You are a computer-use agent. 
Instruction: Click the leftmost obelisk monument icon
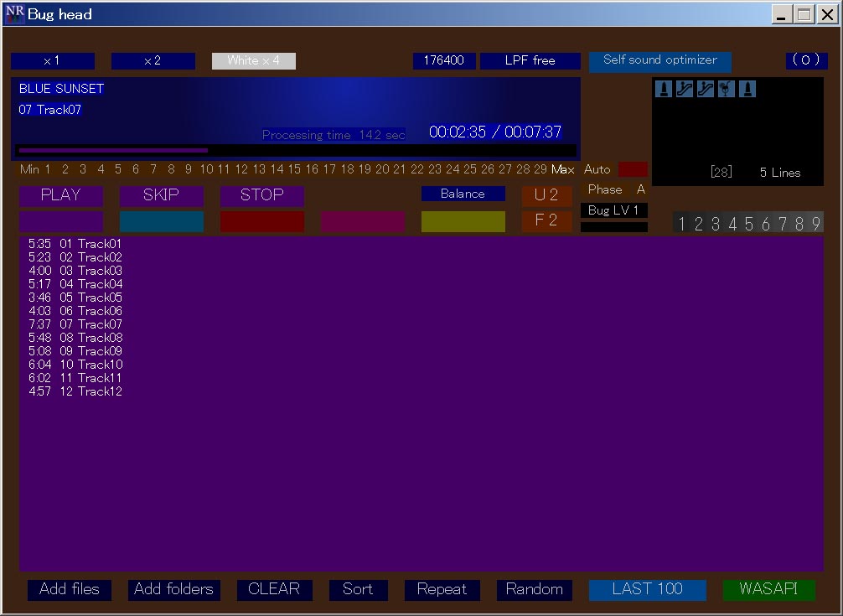click(x=663, y=89)
